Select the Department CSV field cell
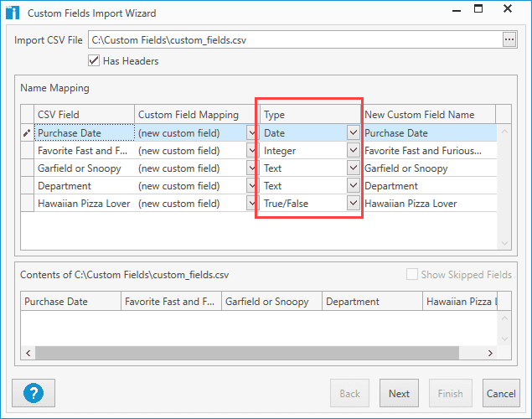 [x=84, y=185]
